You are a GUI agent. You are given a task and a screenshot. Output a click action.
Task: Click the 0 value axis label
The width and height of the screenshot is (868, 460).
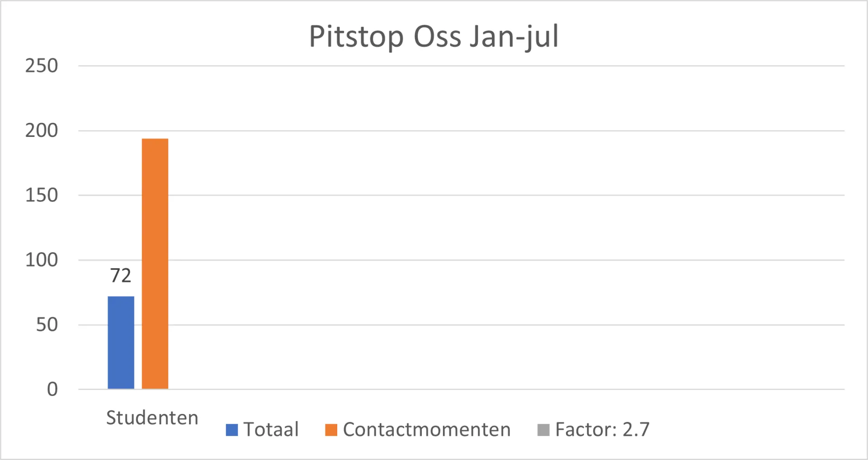(52, 389)
